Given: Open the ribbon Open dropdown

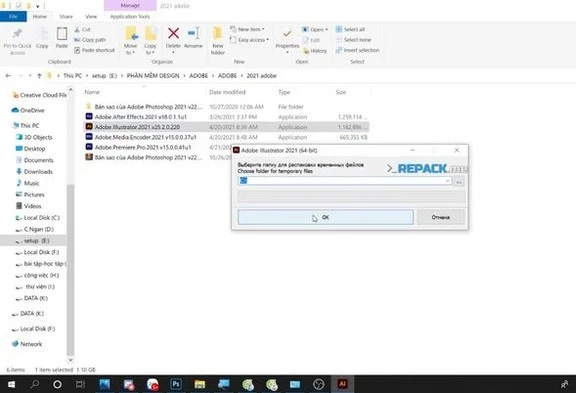Looking at the screenshot, I should tap(315, 29).
